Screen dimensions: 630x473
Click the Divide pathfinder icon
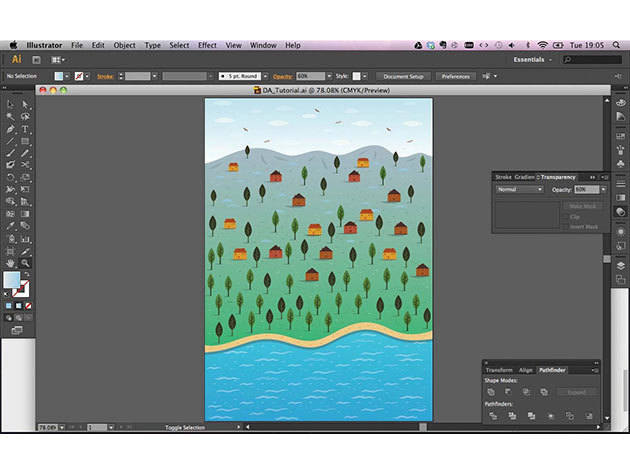pyautogui.click(x=493, y=416)
